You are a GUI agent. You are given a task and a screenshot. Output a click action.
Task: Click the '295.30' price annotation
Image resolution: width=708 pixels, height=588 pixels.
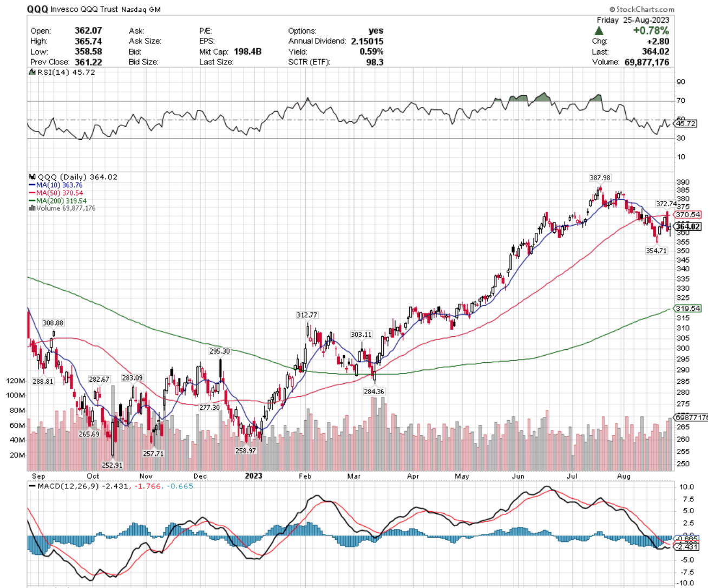(x=220, y=351)
